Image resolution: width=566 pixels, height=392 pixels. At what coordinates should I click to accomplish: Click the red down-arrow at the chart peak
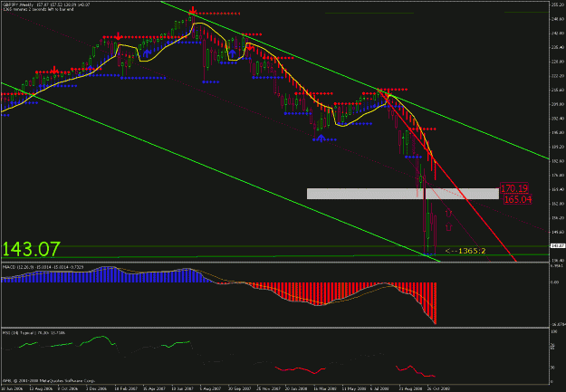pyautogui.click(x=193, y=10)
